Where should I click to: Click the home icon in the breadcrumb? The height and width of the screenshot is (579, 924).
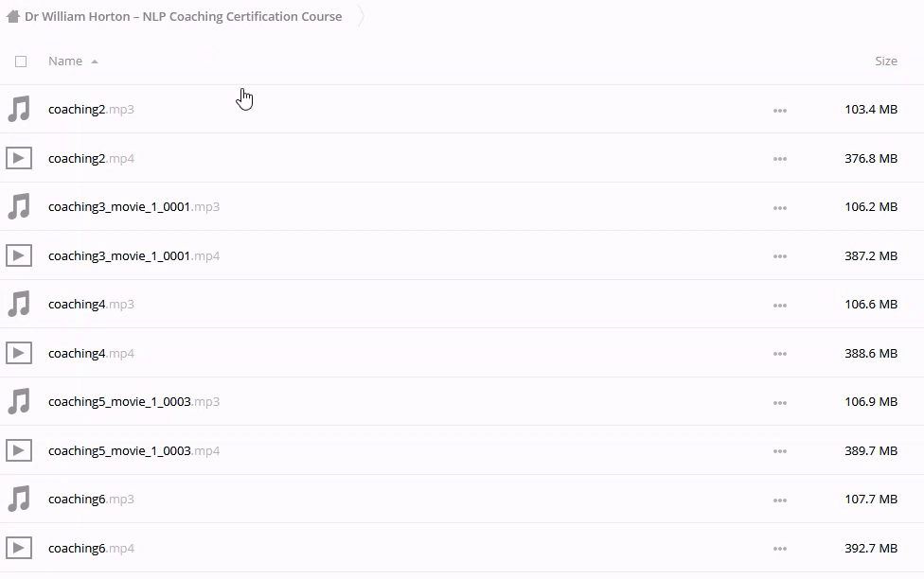tap(13, 16)
